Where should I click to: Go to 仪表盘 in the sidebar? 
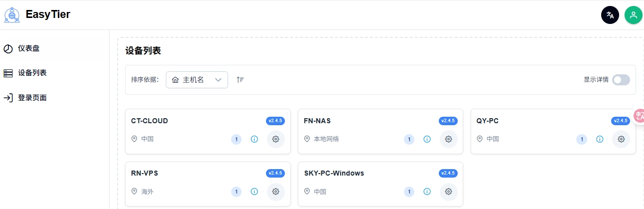click(x=28, y=48)
